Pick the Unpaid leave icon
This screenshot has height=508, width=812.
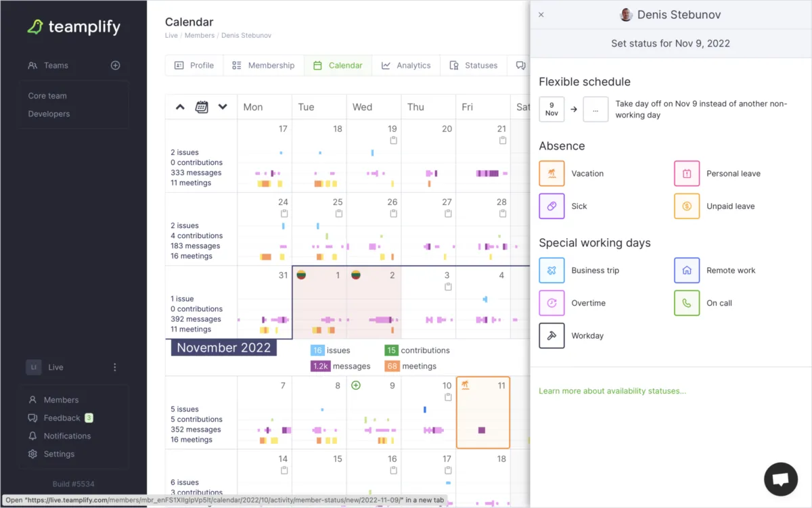click(x=687, y=206)
